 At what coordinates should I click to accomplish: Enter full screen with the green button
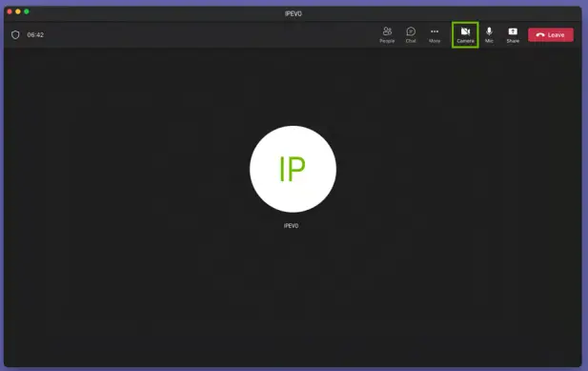(27, 11)
